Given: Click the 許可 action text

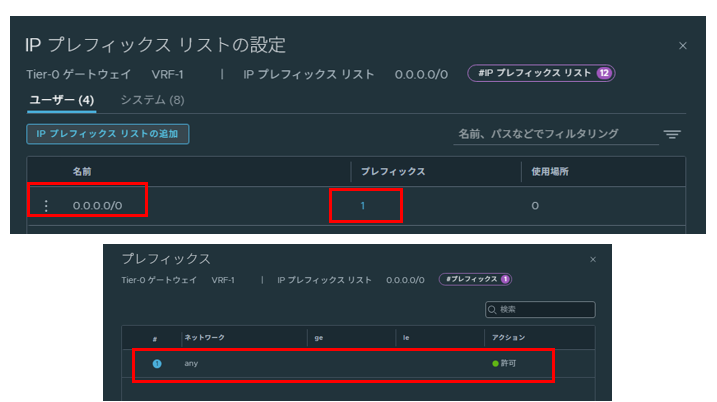Looking at the screenshot, I should pyautogui.click(x=508, y=363).
